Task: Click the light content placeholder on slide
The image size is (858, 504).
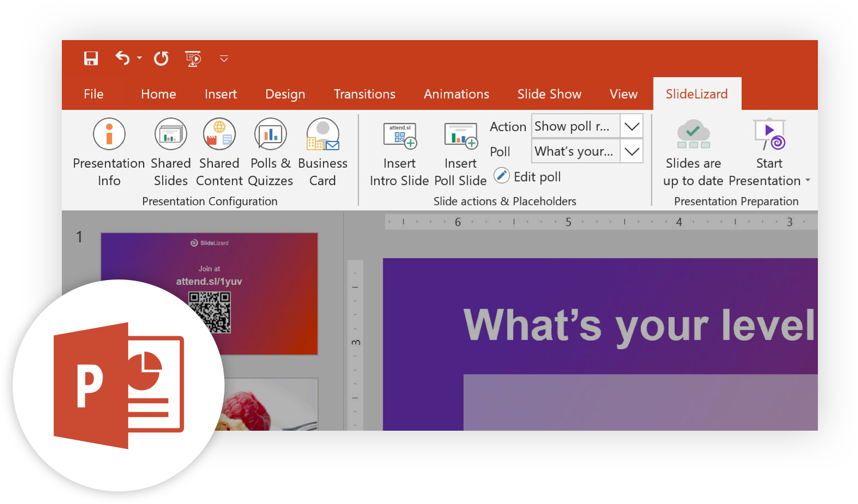Action: tap(640, 403)
